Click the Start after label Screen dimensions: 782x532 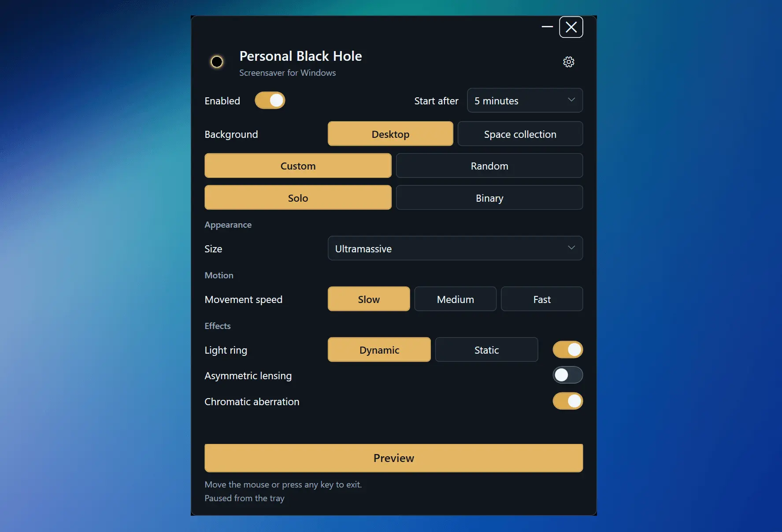point(436,101)
